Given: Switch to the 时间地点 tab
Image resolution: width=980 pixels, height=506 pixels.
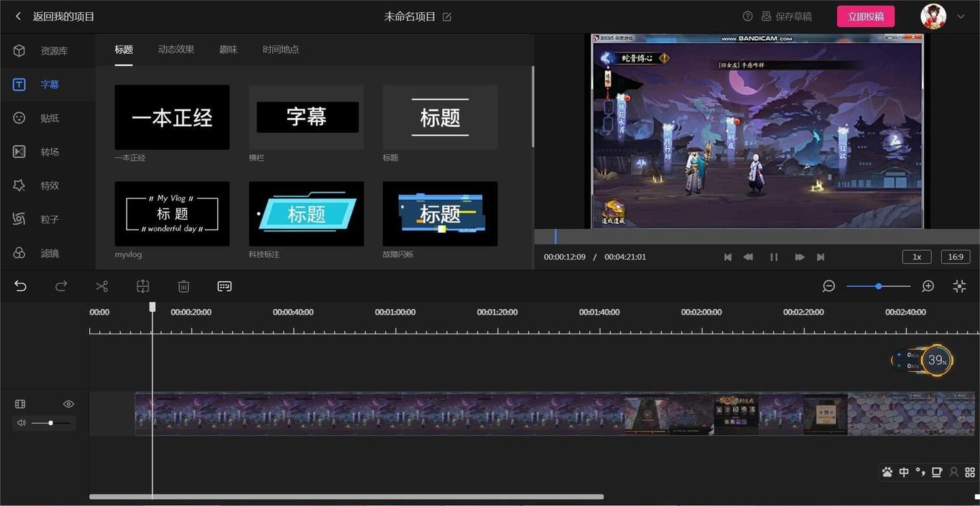Looking at the screenshot, I should [x=281, y=50].
